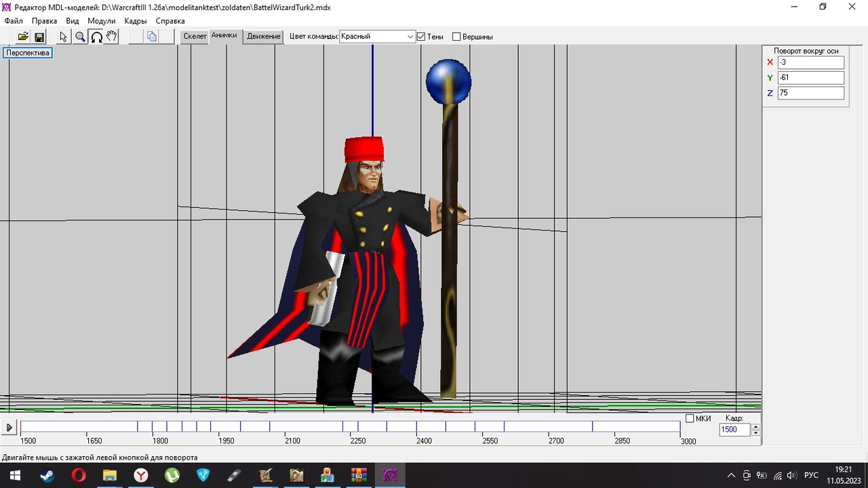
Task: Open the Кадры menu
Action: pos(136,21)
